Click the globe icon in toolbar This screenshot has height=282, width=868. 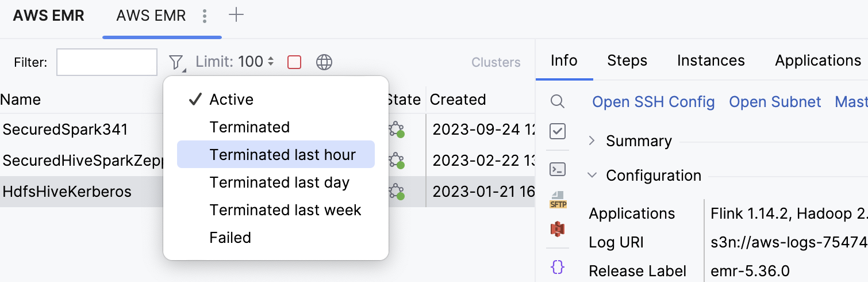tap(324, 62)
